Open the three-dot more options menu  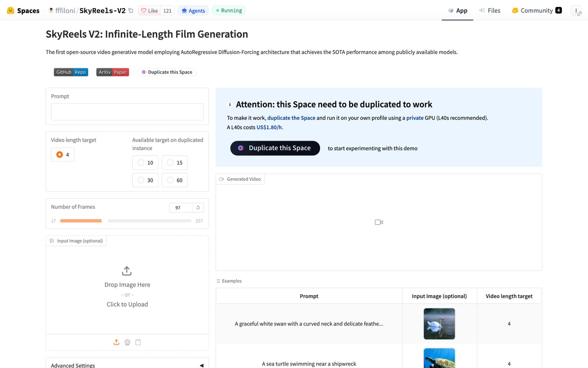[x=576, y=11]
